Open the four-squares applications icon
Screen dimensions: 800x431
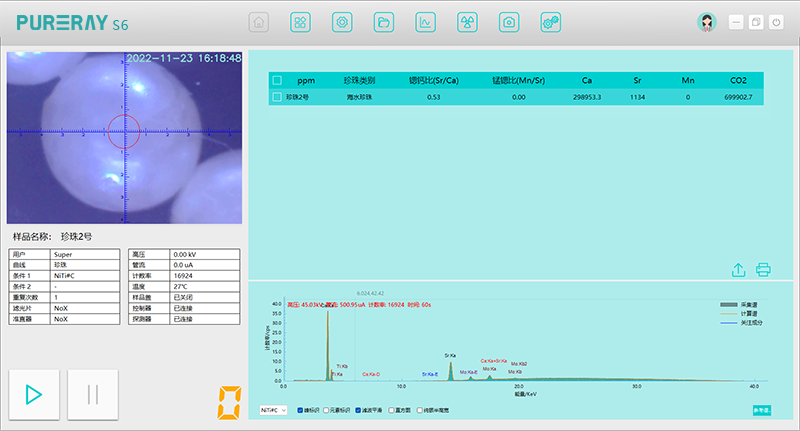point(300,22)
